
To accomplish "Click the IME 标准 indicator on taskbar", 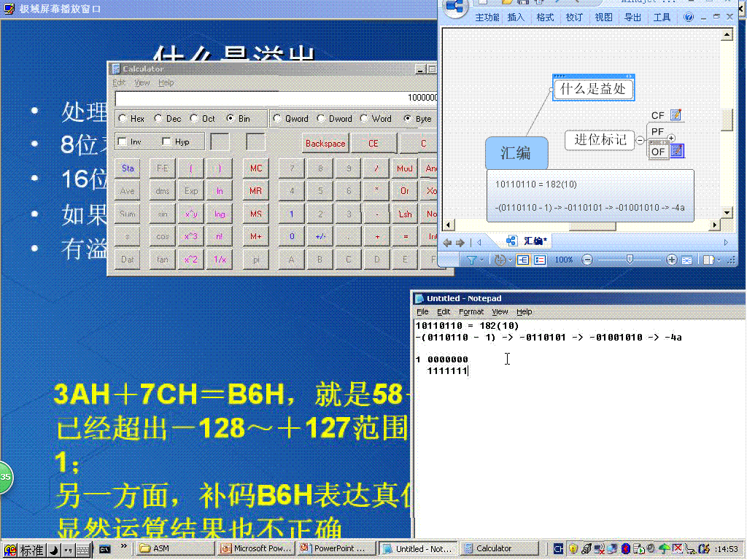I will 32,550.
